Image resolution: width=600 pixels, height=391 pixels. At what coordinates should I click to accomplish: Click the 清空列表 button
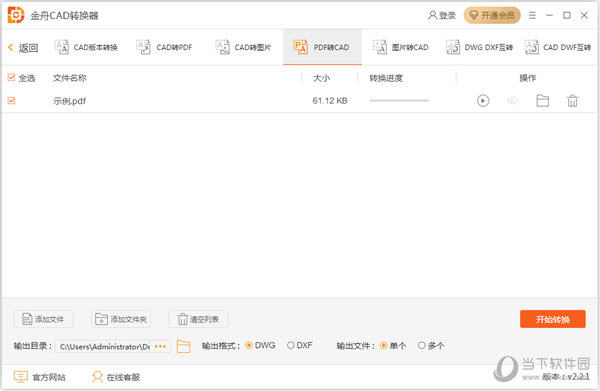tap(198, 319)
